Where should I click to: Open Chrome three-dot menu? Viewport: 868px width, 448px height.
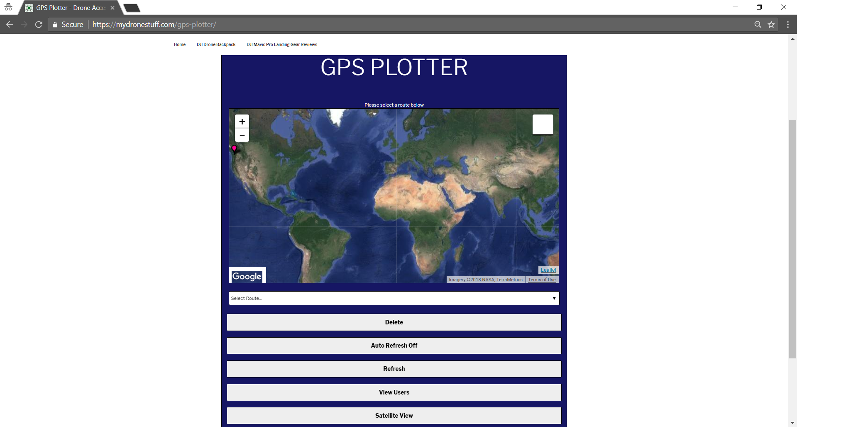pyautogui.click(x=788, y=24)
